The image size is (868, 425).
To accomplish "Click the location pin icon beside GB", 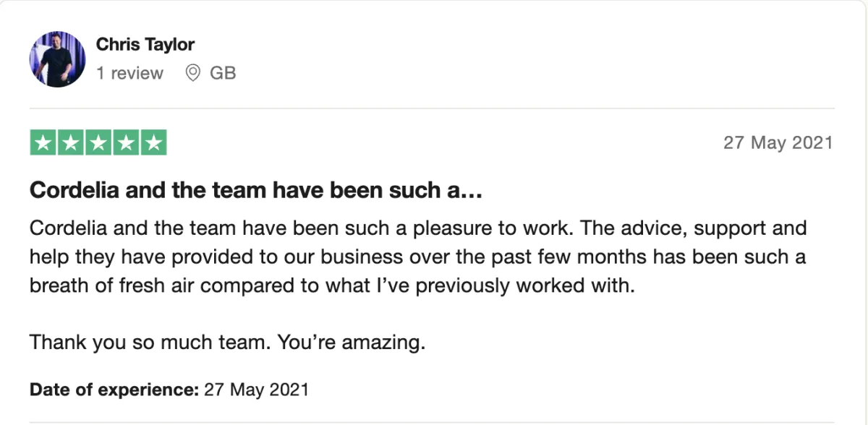I will click(192, 73).
